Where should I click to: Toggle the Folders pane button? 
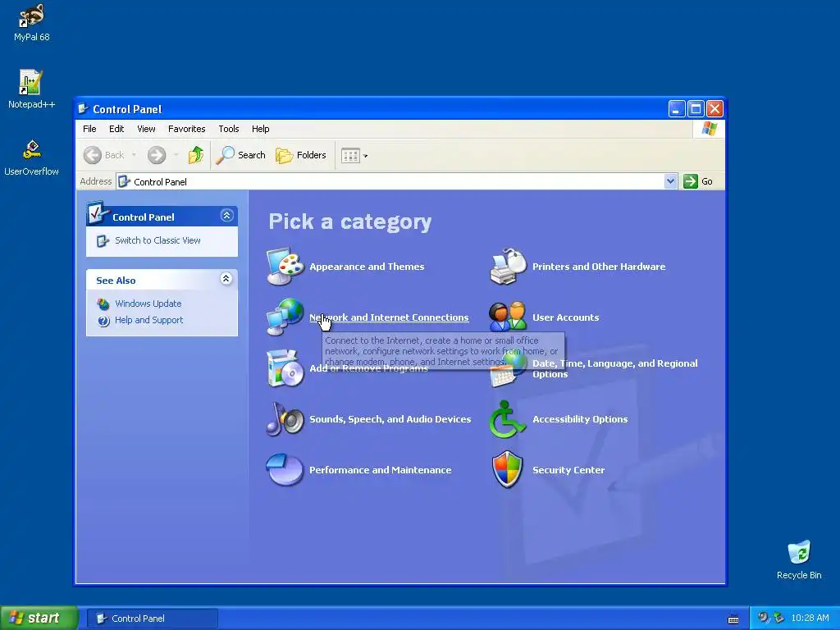coord(301,155)
